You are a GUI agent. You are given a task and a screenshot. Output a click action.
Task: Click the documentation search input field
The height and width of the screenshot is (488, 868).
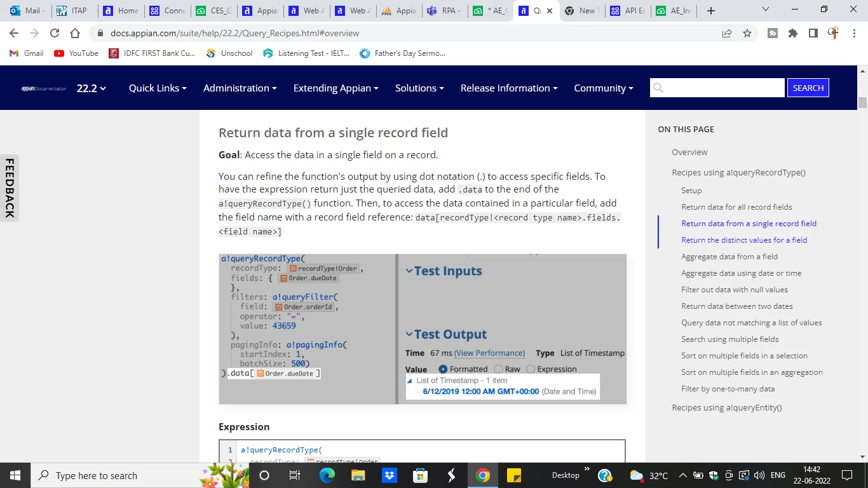click(x=717, y=88)
